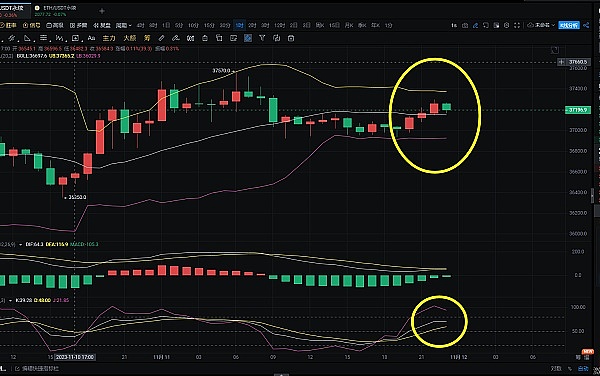Toggle the 大额 large-order indicator
600x376 pixels.
(x=130, y=38)
